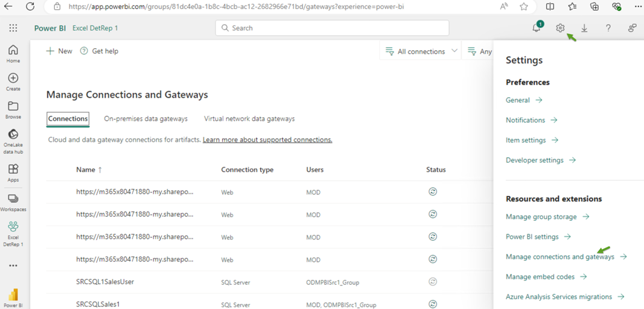The height and width of the screenshot is (309, 644).
Task: Open the notifications bell icon
Action: pos(536,28)
